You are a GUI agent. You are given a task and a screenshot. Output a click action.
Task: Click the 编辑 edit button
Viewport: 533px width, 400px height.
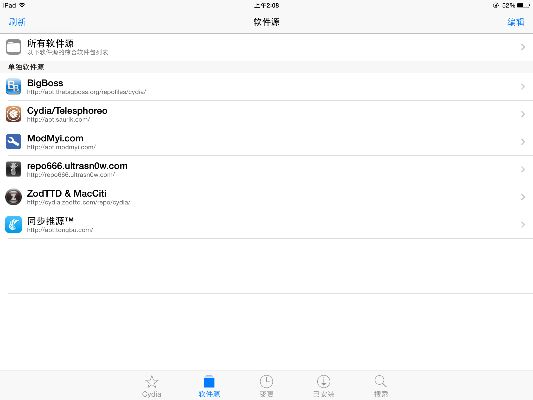click(x=516, y=22)
